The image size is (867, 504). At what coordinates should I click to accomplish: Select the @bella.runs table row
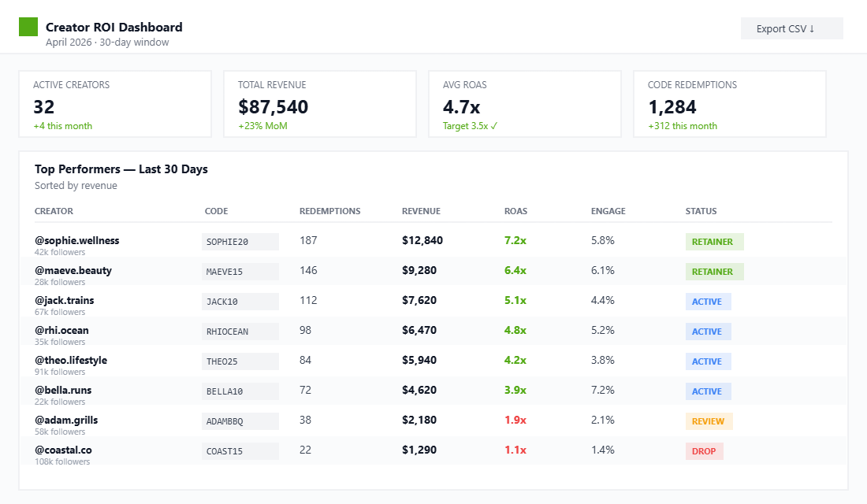433,391
